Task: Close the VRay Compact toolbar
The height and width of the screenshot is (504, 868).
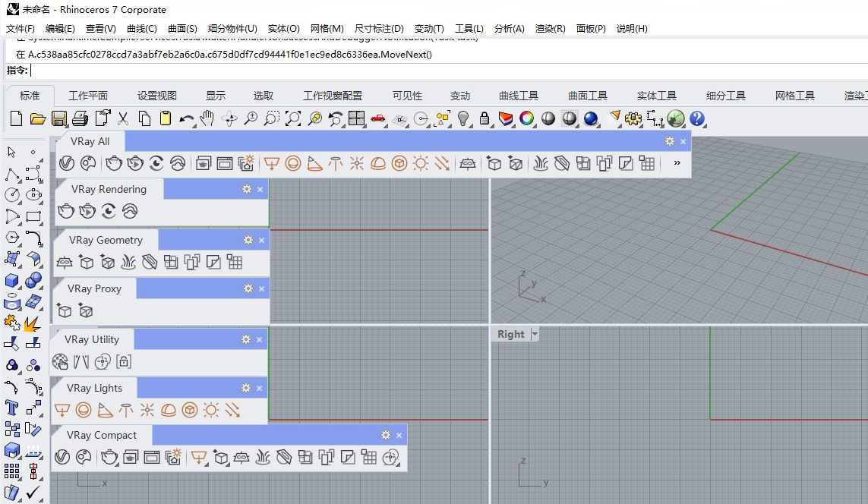Action: tap(399, 436)
